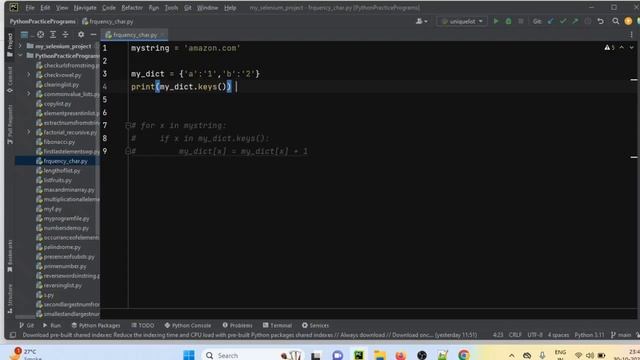
Task: Open the Navigate menu
Action: click(x=85, y=8)
